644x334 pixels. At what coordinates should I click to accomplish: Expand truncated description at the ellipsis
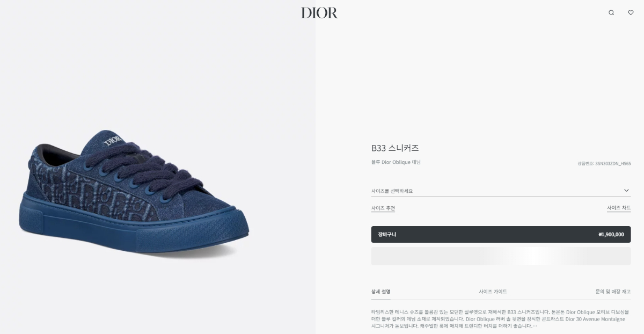[x=535, y=326]
